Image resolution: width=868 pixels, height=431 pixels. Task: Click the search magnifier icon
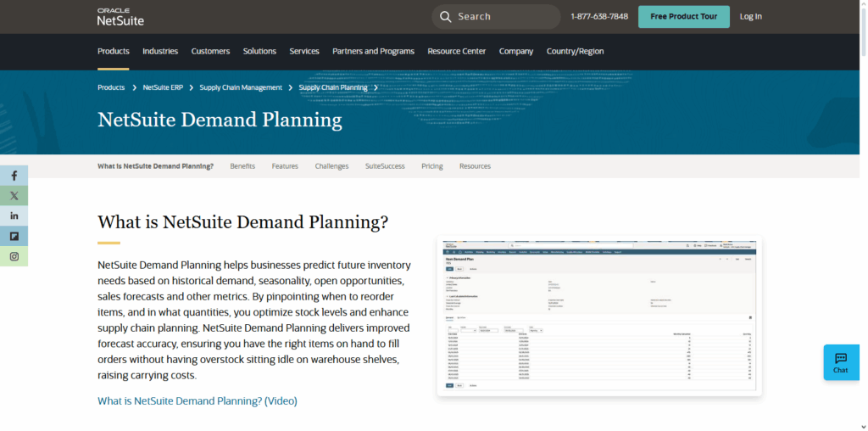coord(446,17)
